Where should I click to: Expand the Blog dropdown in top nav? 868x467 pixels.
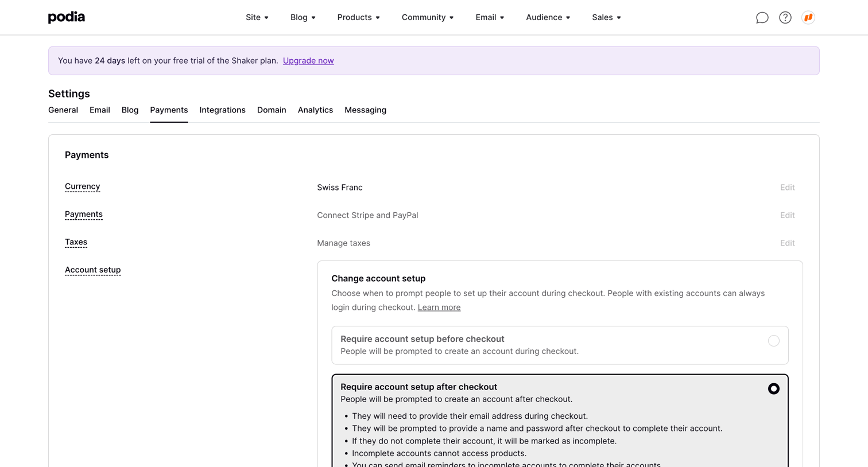(x=303, y=17)
